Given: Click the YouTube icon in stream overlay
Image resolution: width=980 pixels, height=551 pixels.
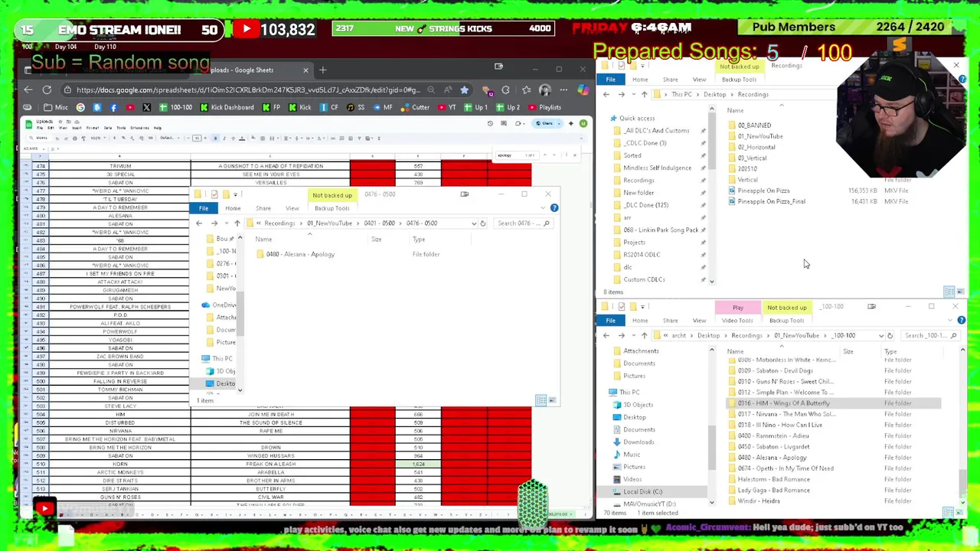Looking at the screenshot, I should point(247,29).
